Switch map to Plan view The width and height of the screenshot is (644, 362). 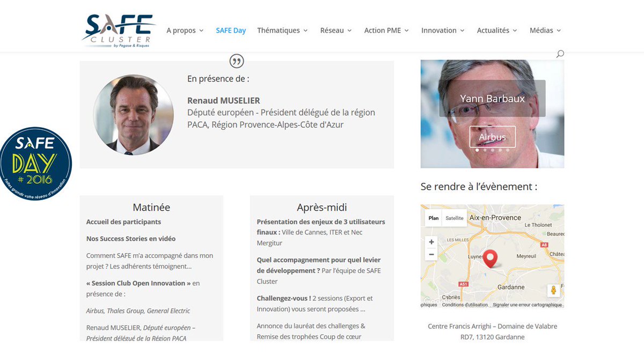[434, 218]
